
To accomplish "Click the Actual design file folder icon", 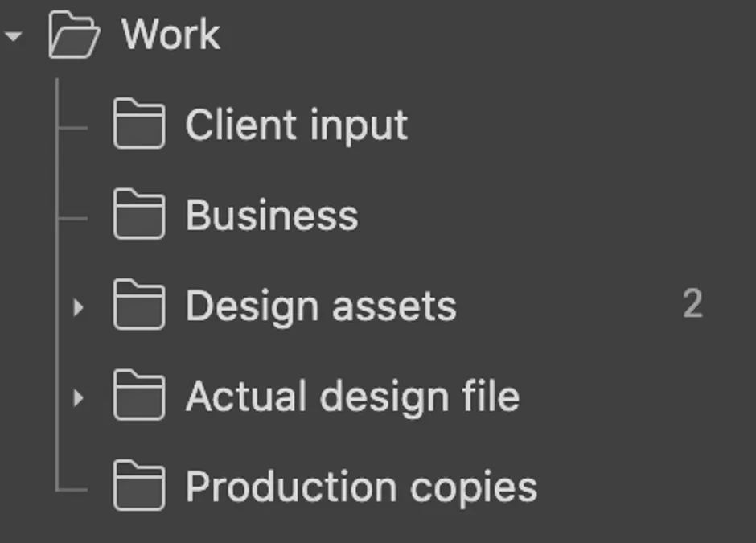I will [x=139, y=396].
